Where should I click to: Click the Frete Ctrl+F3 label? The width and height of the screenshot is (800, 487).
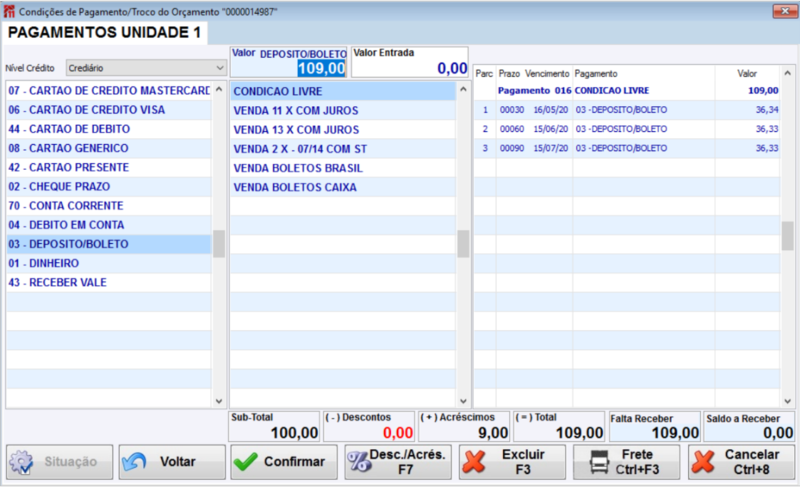tap(637, 462)
